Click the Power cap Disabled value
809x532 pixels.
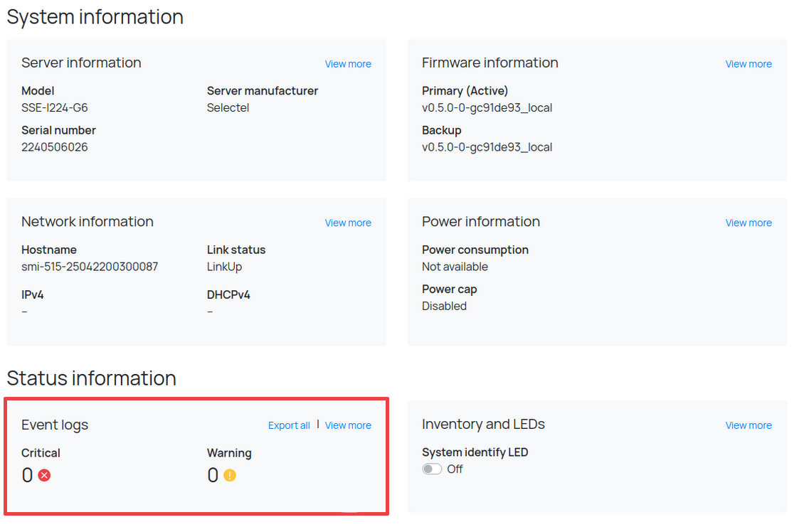click(x=444, y=306)
